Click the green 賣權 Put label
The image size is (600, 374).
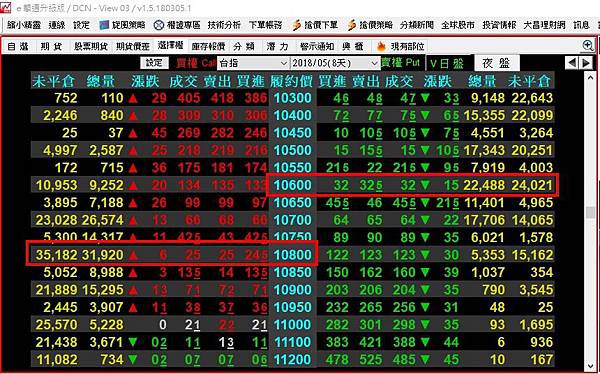click(x=400, y=63)
